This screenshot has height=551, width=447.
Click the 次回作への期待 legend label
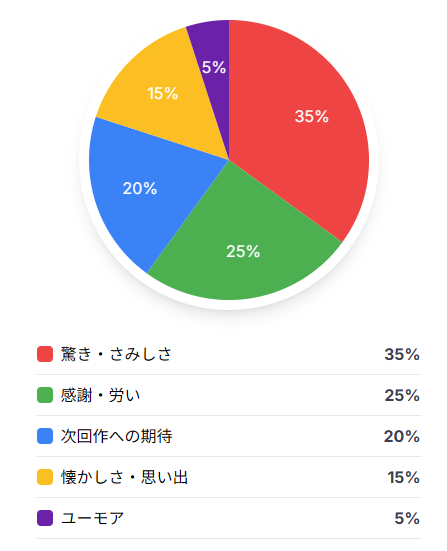[x=116, y=436]
